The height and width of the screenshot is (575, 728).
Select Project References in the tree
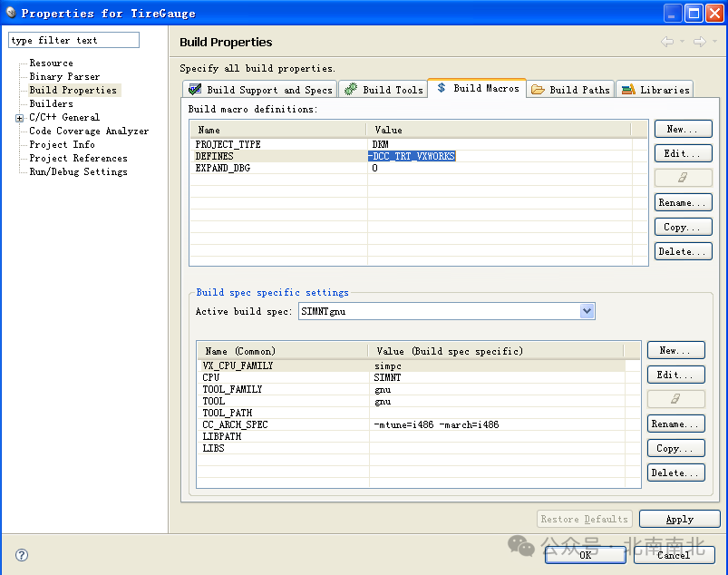(79, 158)
